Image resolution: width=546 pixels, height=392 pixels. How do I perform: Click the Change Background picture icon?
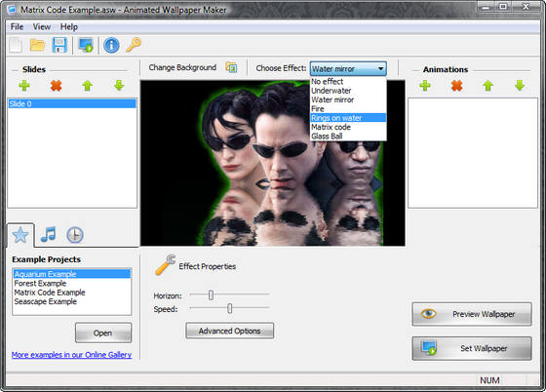(x=231, y=67)
